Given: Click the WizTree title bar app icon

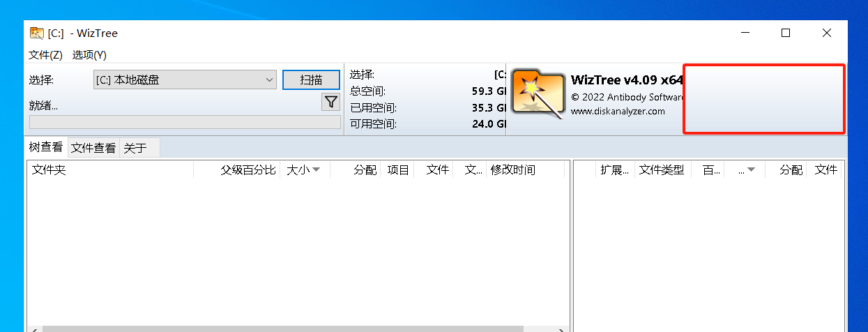Looking at the screenshot, I should [36, 33].
